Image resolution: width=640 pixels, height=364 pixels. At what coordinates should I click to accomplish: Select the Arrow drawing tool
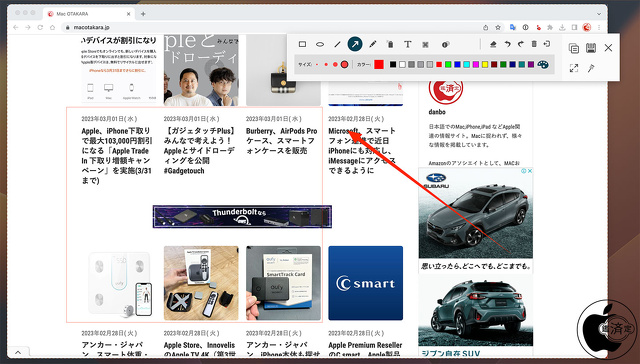(355, 44)
